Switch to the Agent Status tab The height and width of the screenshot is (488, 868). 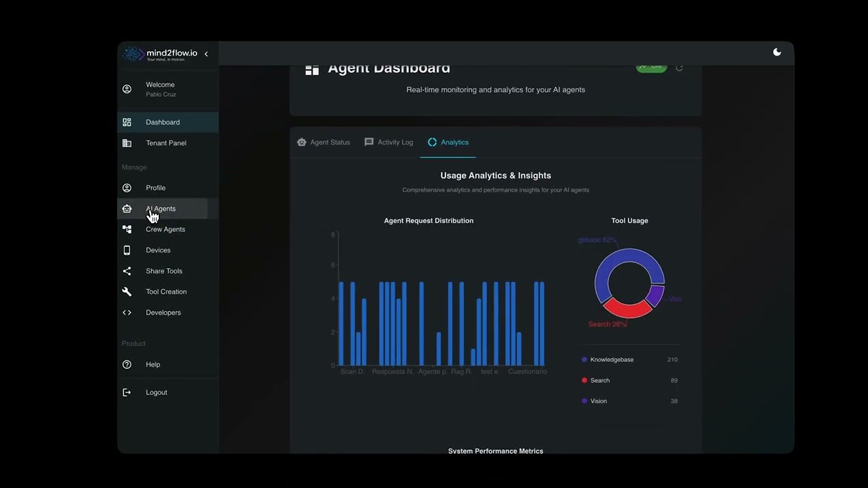tap(323, 142)
